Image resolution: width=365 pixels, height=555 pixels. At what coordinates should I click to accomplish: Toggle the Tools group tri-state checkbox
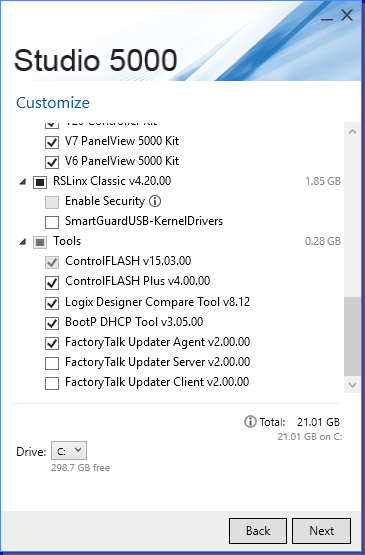tap(40, 242)
